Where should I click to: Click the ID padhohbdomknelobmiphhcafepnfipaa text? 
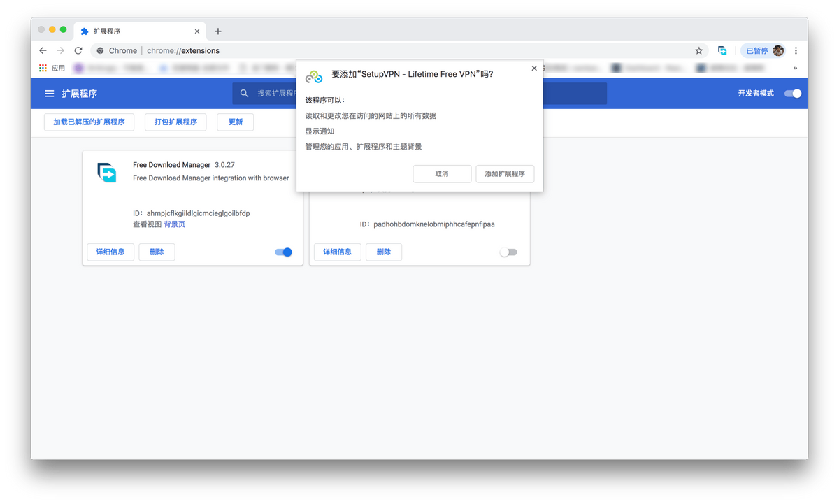(427, 224)
